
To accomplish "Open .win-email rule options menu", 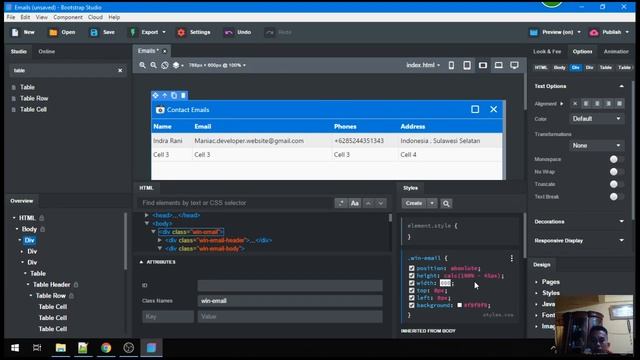I will click(512, 258).
